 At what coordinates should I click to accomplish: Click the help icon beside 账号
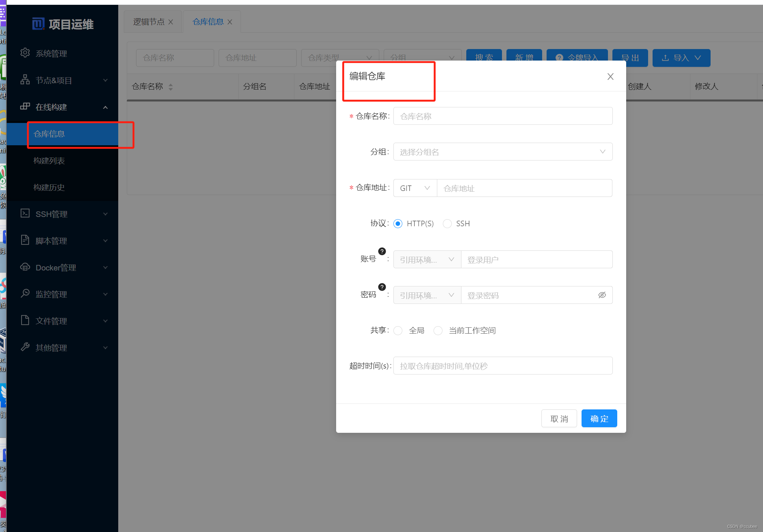point(382,252)
